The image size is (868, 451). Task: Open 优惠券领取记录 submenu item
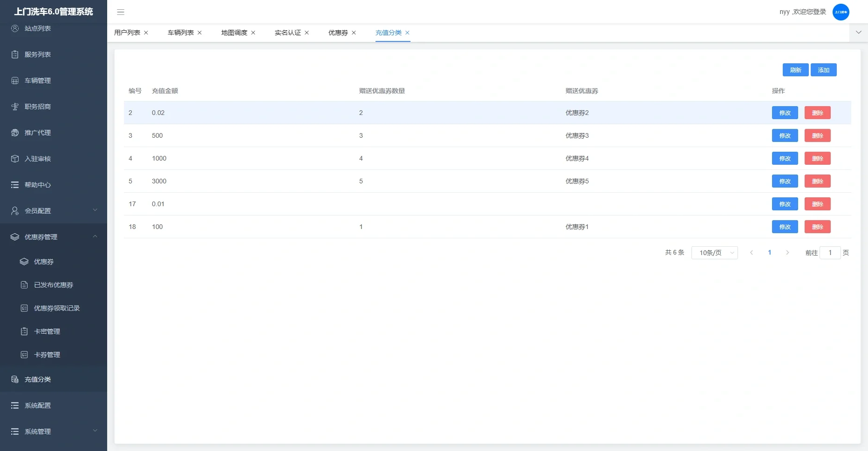(x=57, y=308)
